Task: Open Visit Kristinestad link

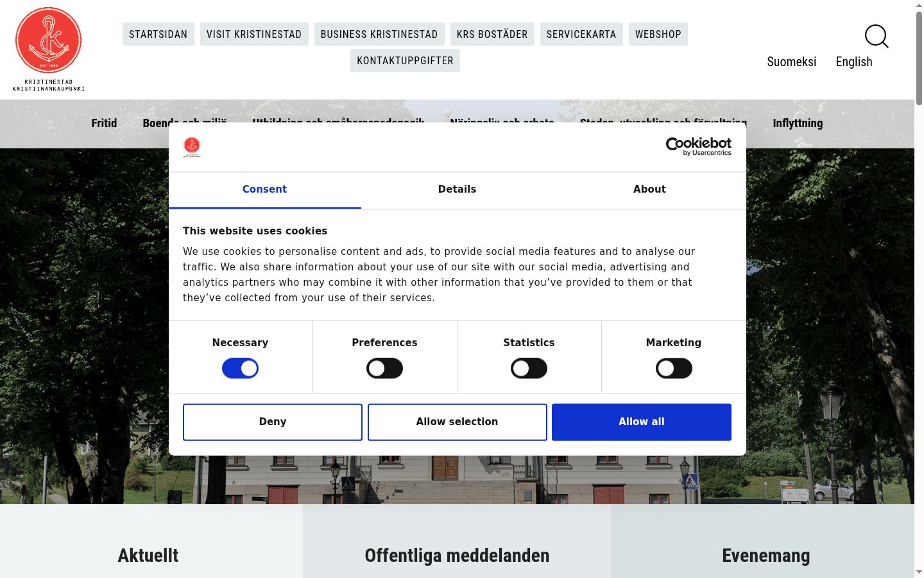Action: 254,34
